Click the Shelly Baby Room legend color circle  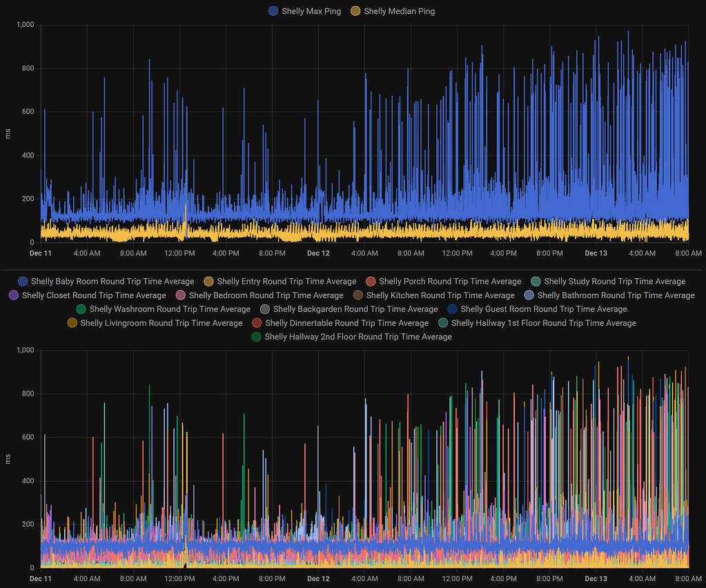[x=23, y=282]
